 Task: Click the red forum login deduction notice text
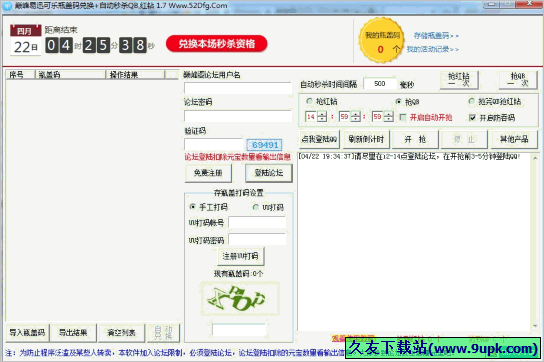(237, 157)
